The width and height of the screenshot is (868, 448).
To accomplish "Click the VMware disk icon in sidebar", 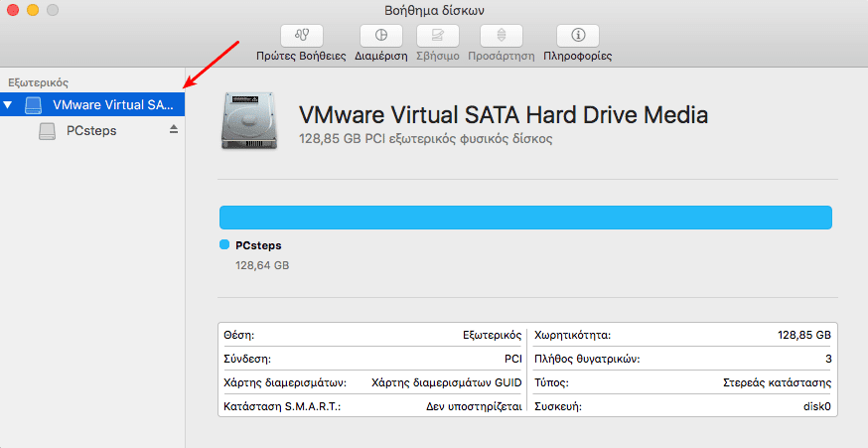I will (x=35, y=105).
